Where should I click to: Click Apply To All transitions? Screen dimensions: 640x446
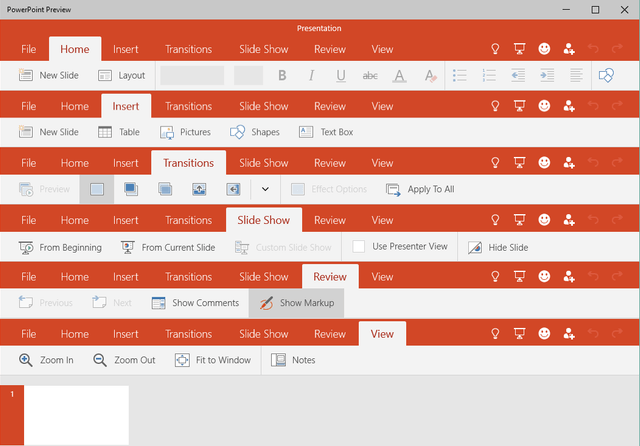(420, 189)
